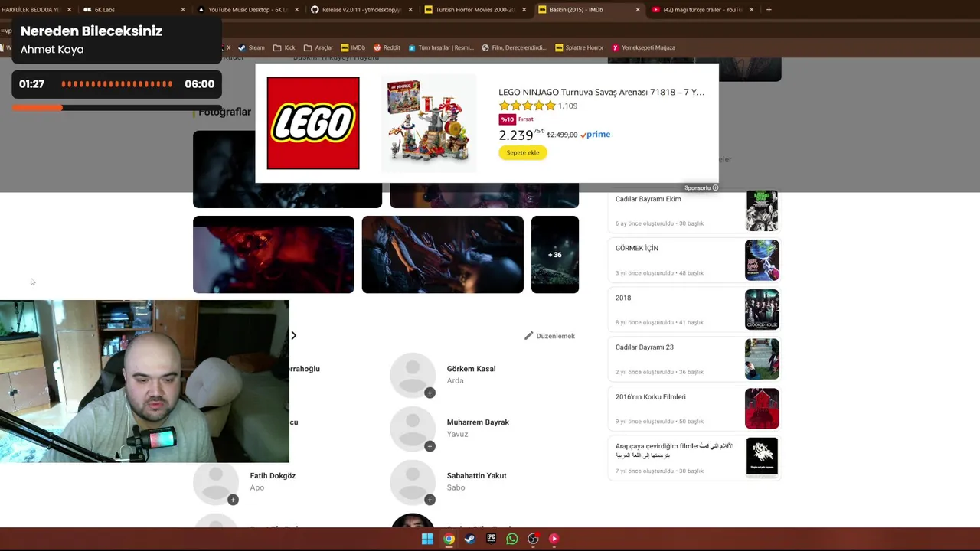Click 2016'nın Korku Filmleri poster thumbnail
Screen dimensions: 980x551
pos(762,408)
